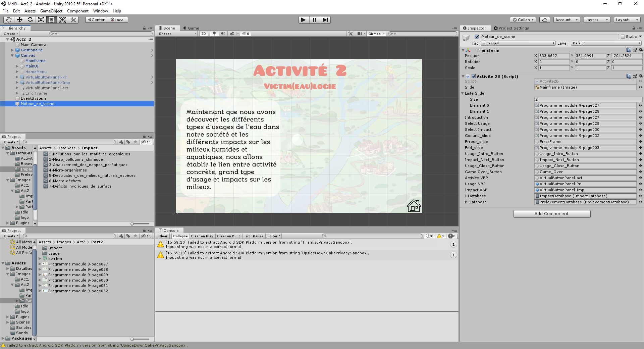
Task: Open custom editor tools wrench icon
Action: point(73,20)
